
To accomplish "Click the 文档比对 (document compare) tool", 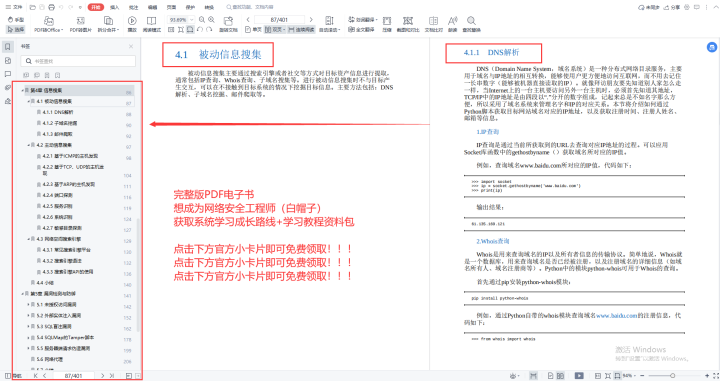I will click(433, 24).
